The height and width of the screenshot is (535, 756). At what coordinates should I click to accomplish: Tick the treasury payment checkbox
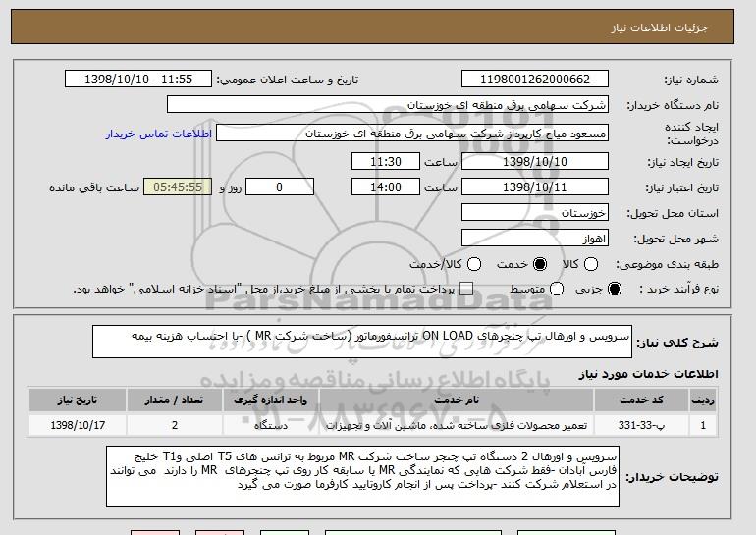point(466,289)
